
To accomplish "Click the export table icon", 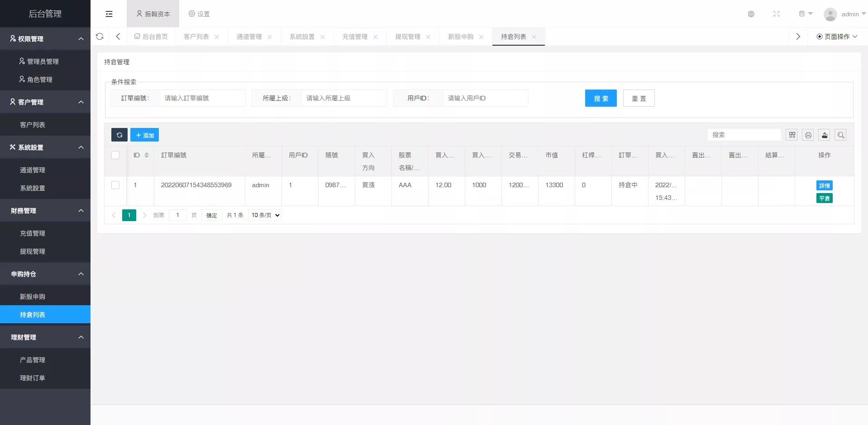I will (x=824, y=135).
